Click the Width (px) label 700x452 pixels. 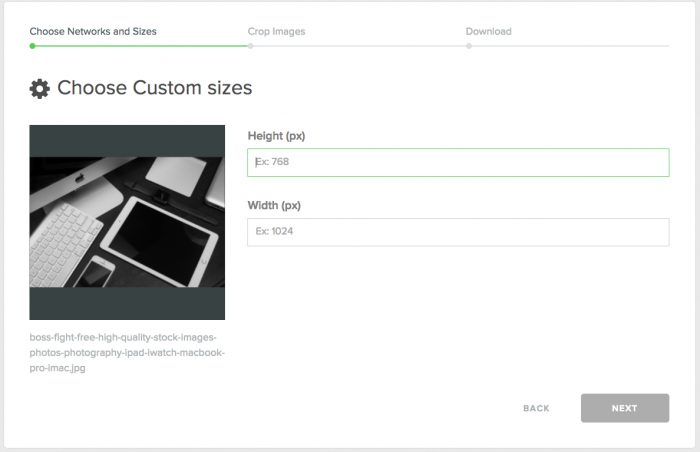pyautogui.click(x=274, y=206)
